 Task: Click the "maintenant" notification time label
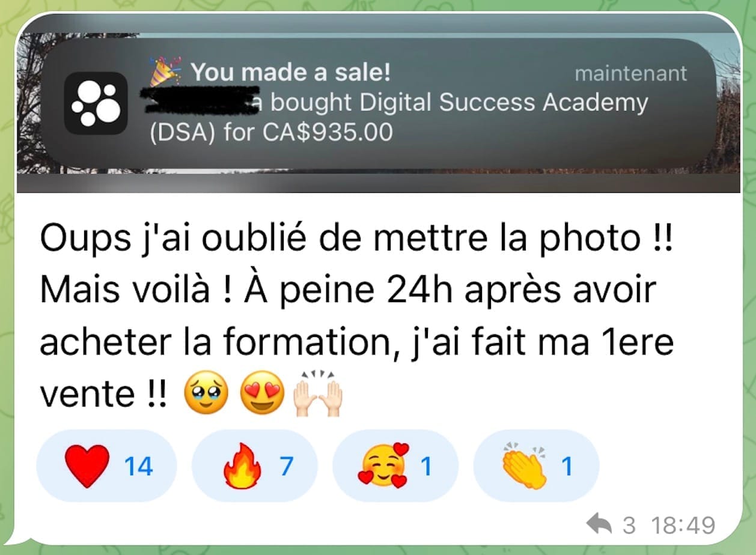pyautogui.click(x=630, y=74)
